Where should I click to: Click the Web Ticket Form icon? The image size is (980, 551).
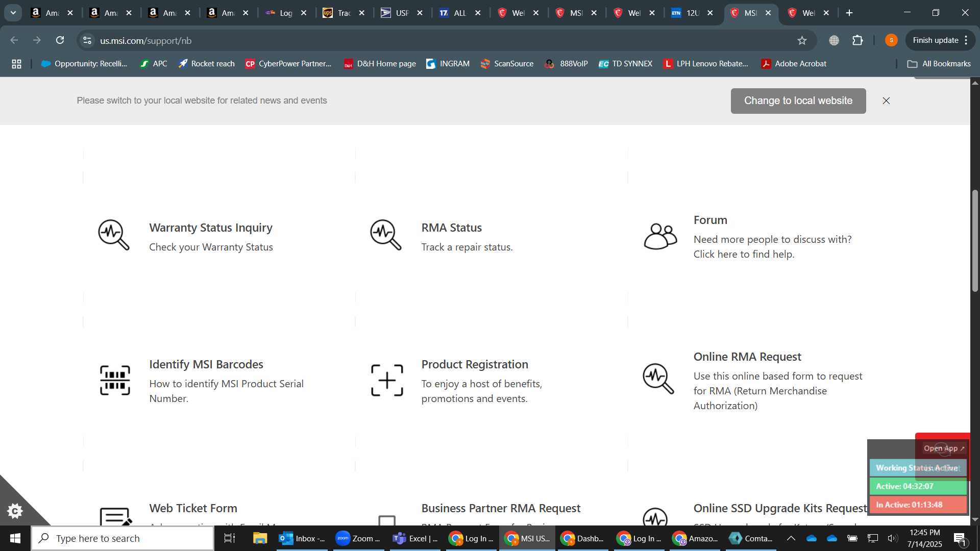[116, 516]
